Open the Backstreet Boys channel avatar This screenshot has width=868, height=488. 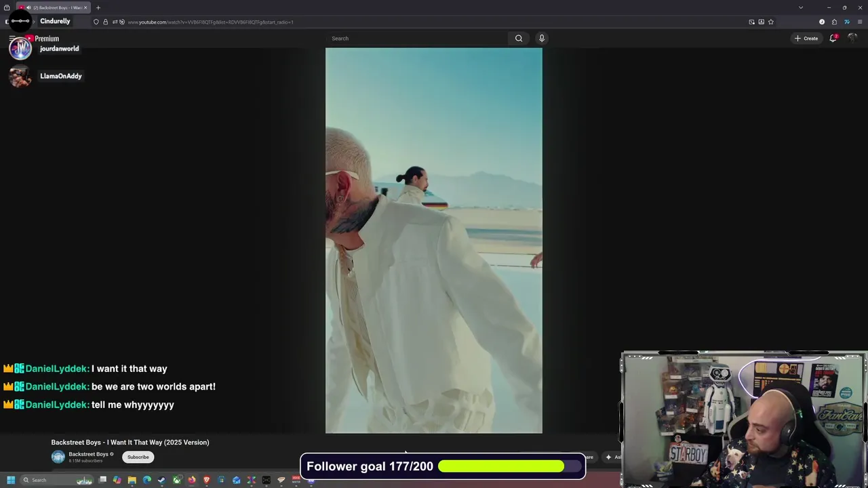point(58,457)
